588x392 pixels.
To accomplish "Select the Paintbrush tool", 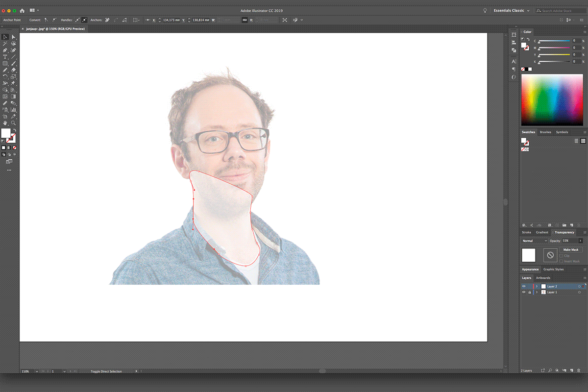I will click(13, 64).
